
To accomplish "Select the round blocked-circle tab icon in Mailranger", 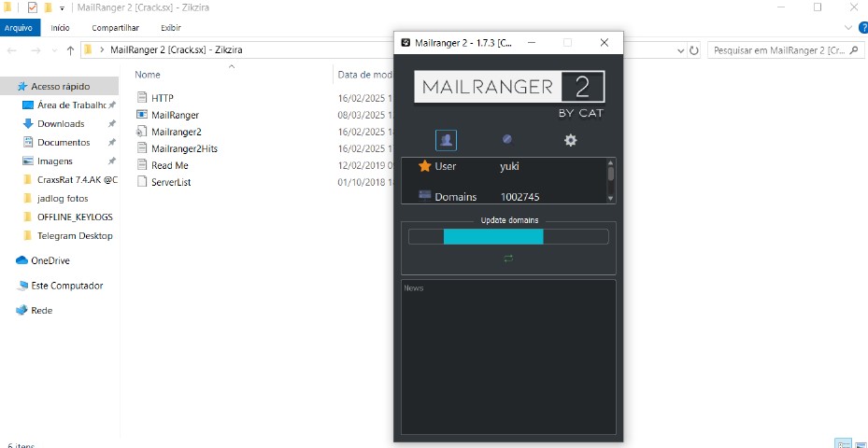I will [x=507, y=139].
